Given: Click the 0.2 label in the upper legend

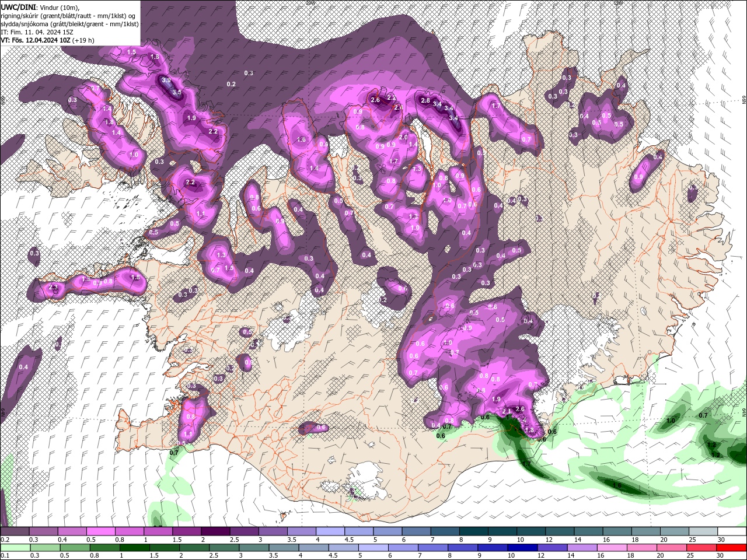Looking at the screenshot, I should (5, 540).
